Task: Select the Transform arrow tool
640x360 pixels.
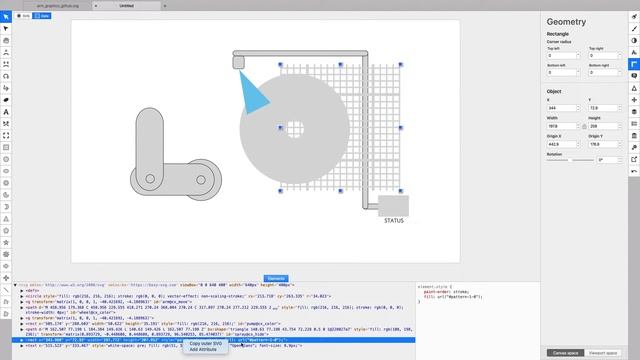Action: tap(6, 17)
